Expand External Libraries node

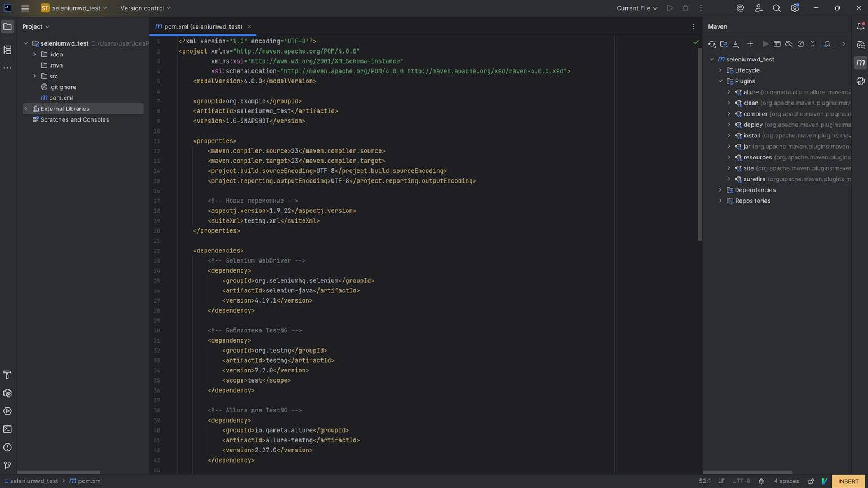[x=26, y=109]
